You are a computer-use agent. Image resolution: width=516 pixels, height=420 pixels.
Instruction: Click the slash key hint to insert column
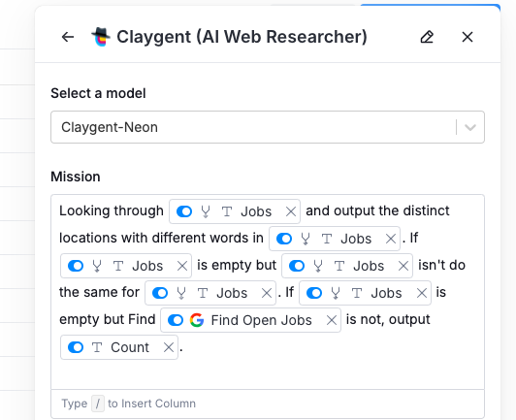[x=98, y=404]
